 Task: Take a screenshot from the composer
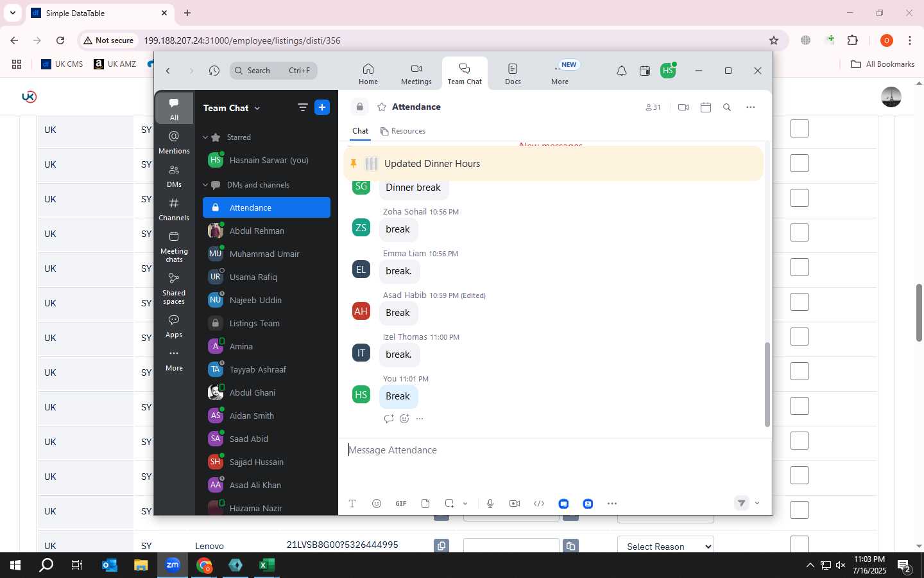pyautogui.click(x=450, y=504)
